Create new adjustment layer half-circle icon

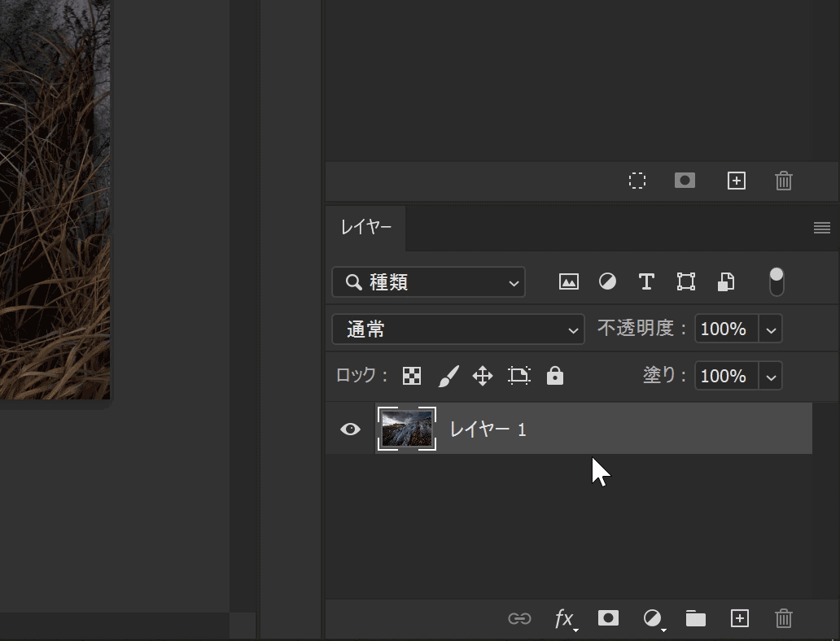pos(654,619)
